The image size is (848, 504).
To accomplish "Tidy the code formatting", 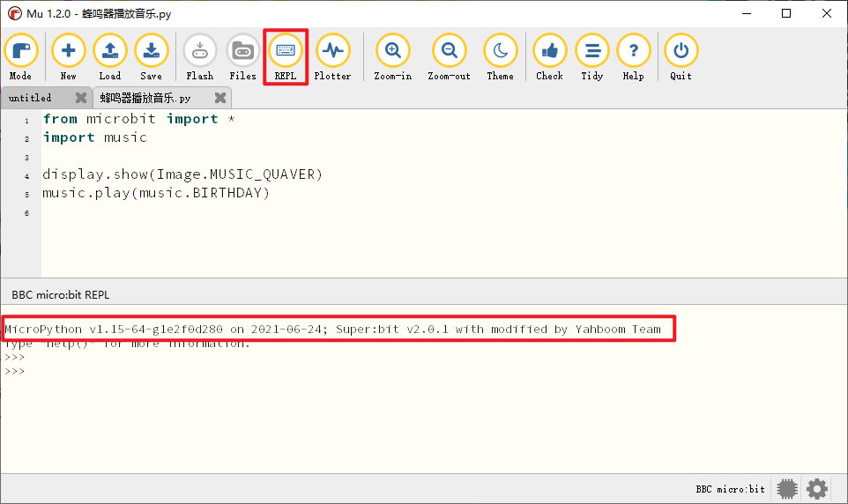I will point(591,56).
